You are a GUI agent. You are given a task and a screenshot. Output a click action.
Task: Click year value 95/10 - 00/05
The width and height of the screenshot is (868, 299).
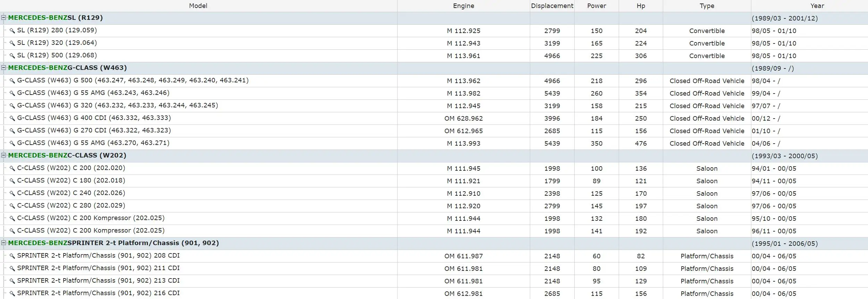[774, 219]
